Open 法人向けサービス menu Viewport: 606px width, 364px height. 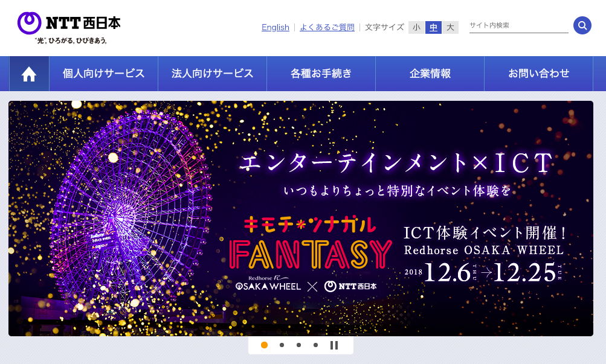212,74
